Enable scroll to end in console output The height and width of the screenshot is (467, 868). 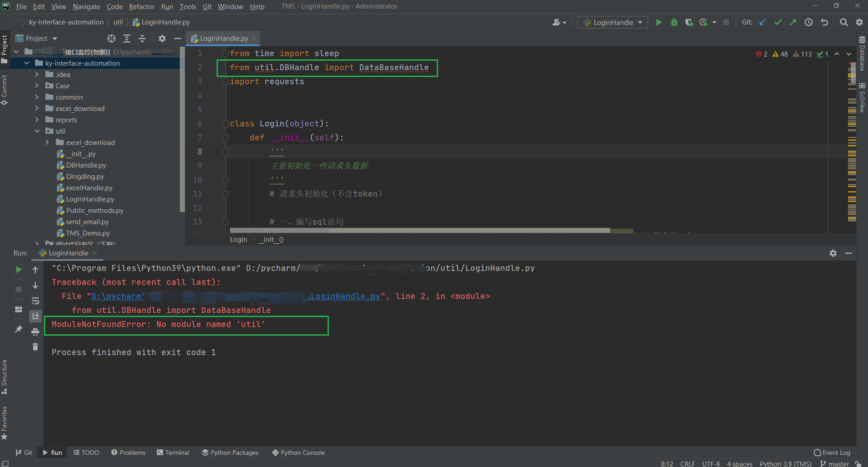[x=35, y=316]
